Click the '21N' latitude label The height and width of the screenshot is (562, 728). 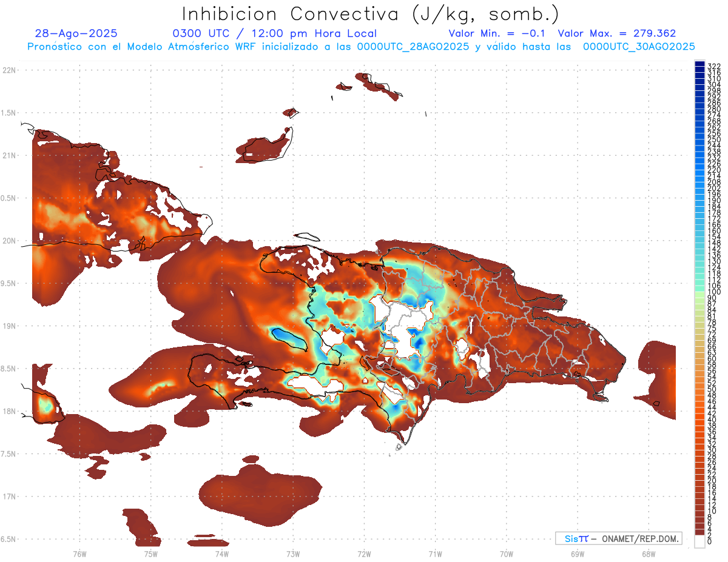point(9,155)
